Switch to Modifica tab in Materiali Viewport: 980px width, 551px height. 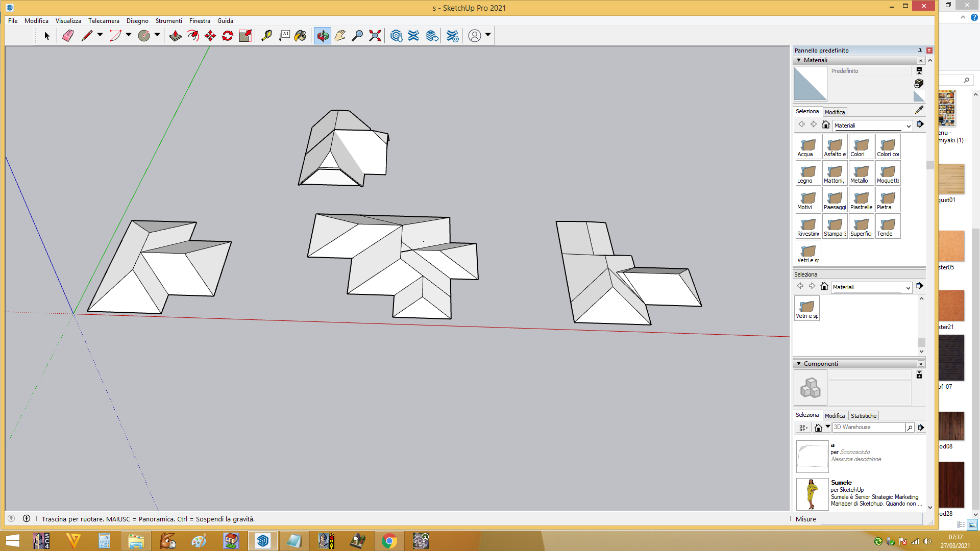click(835, 112)
